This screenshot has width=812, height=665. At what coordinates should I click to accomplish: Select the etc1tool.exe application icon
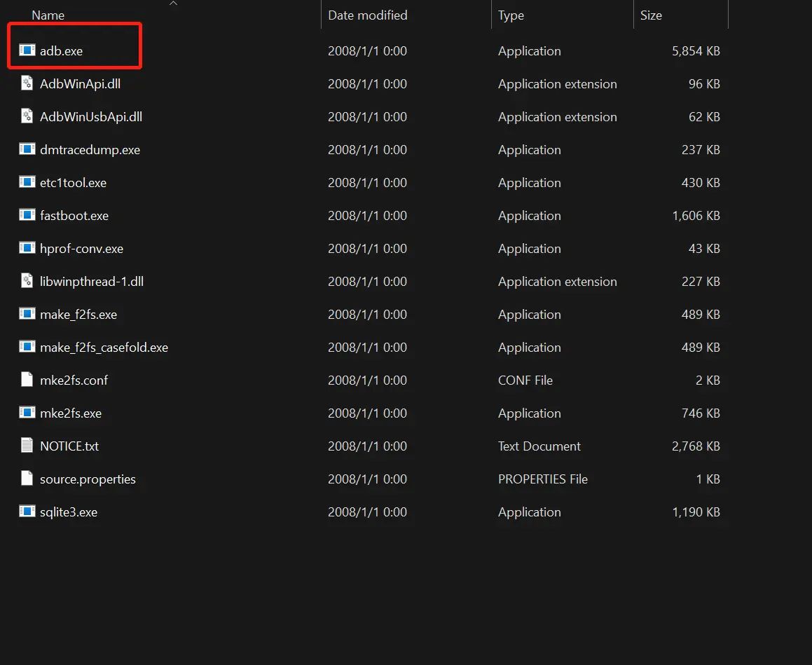click(27, 182)
